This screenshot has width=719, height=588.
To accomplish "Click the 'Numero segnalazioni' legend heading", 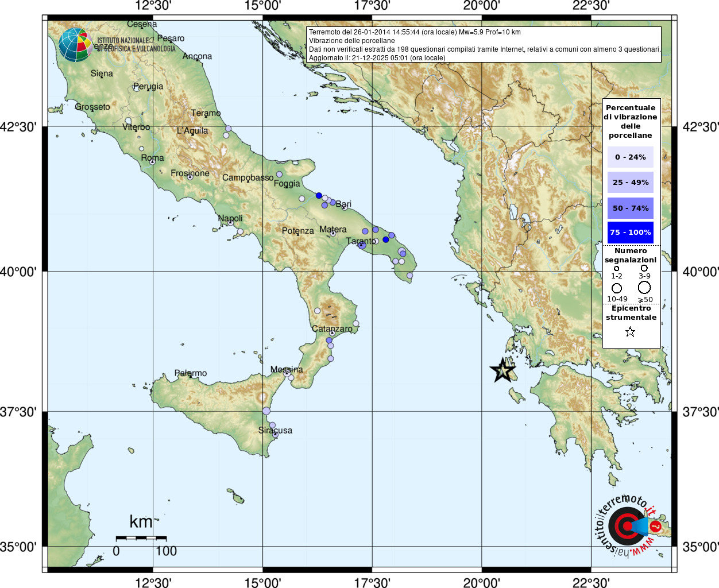I will pos(631,256).
